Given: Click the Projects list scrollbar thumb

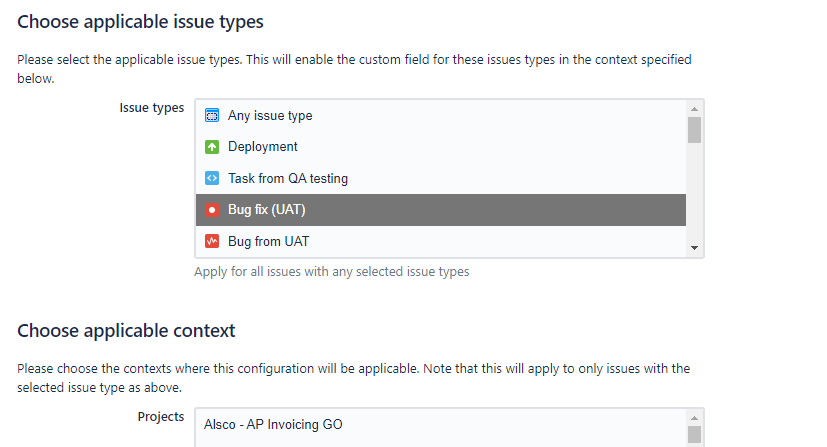Looking at the screenshot, I should (x=694, y=434).
